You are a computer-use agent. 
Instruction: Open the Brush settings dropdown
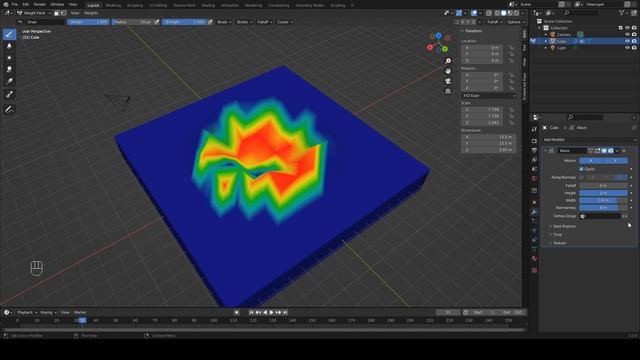coord(224,22)
